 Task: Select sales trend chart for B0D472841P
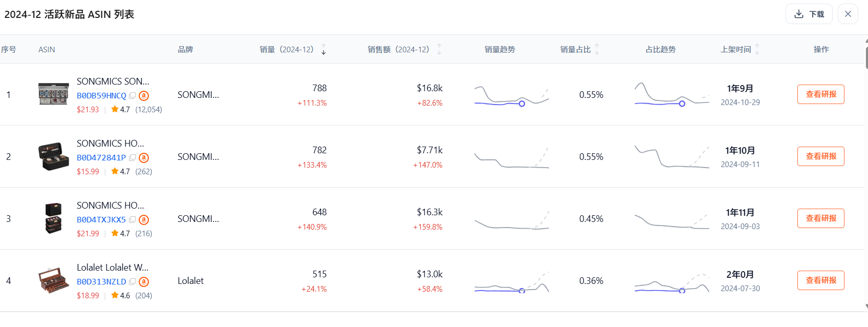tap(512, 157)
